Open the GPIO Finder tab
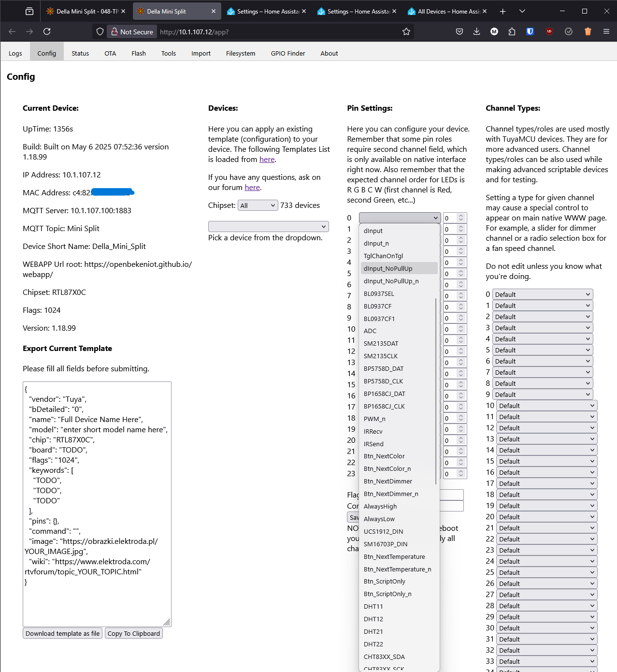Screen dimensions: 617x672 tap(288, 53)
